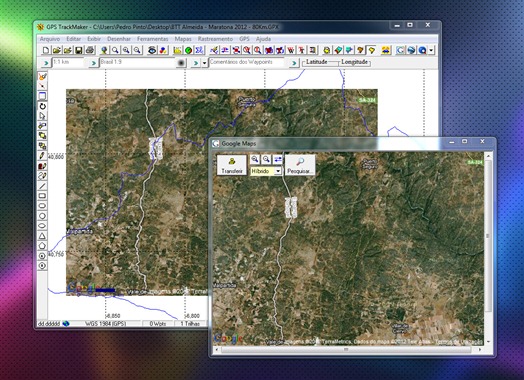Click the gray dot button after the Brasil 1:9 field
Viewport: 524px width, 380px height.
[x=181, y=63]
